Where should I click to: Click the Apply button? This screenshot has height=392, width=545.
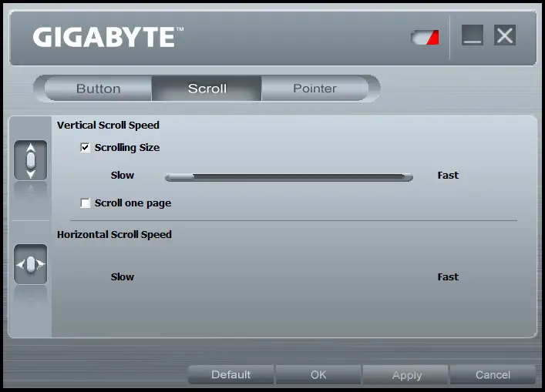point(406,374)
